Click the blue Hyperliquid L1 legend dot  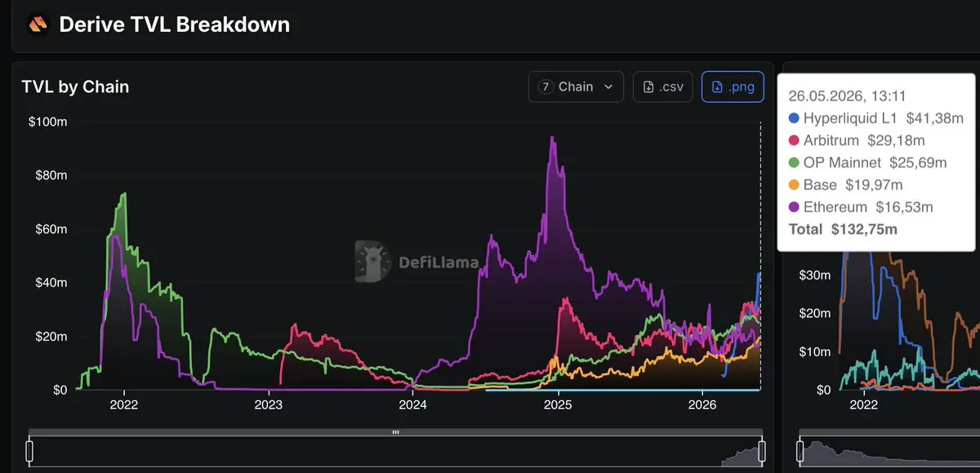click(793, 118)
